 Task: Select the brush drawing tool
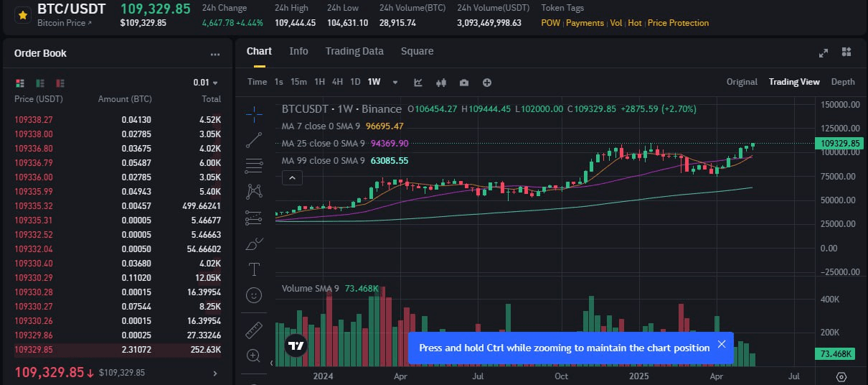[x=254, y=243]
